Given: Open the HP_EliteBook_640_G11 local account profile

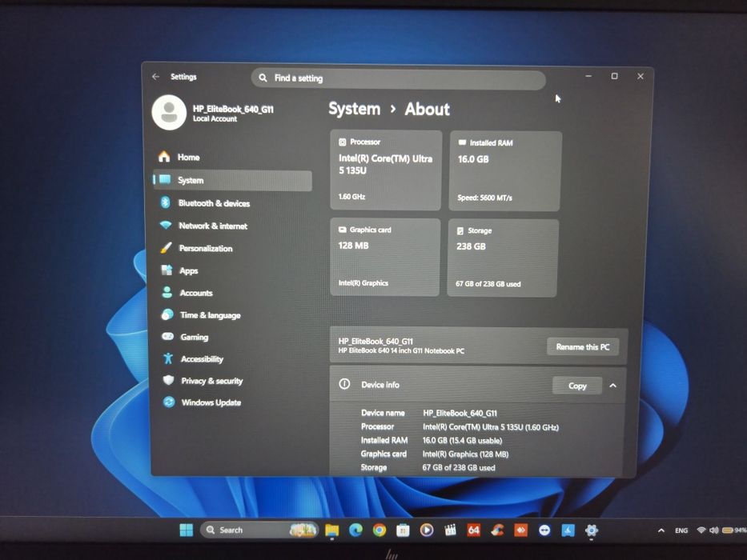Looking at the screenshot, I should [x=214, y=113].
